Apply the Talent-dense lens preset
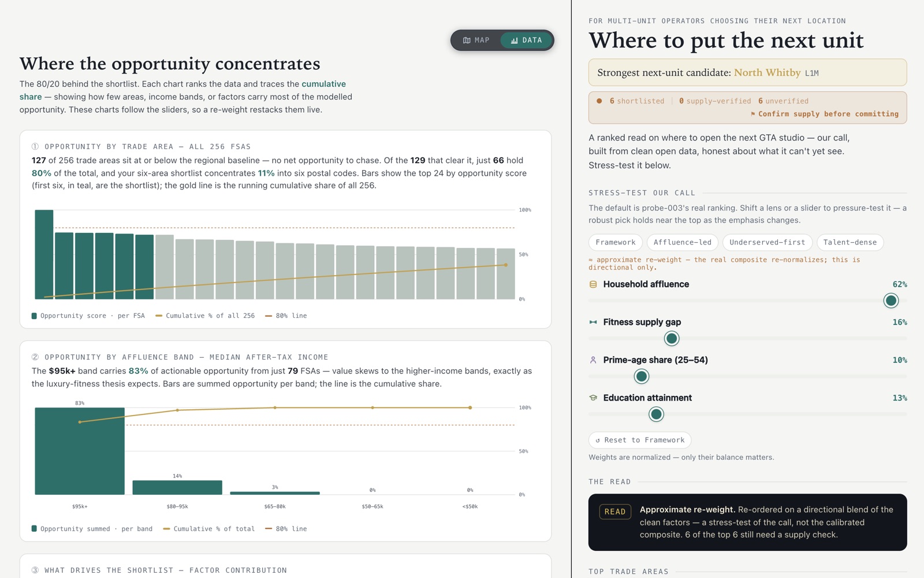 tap(850, 242)
